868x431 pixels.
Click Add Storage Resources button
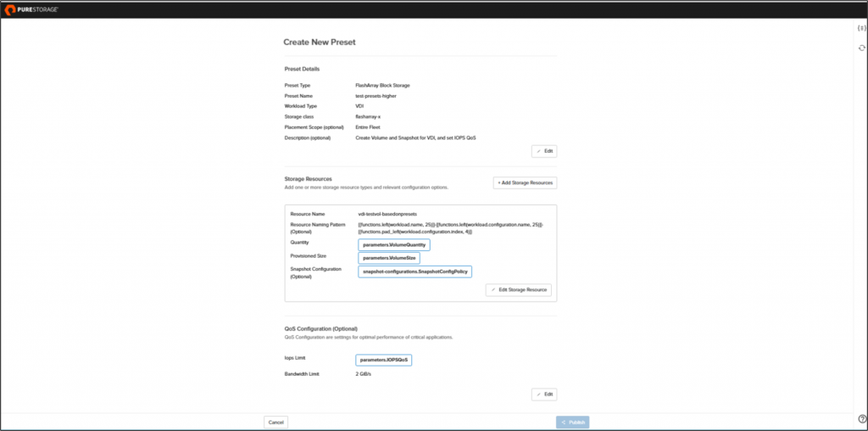tap(525, 182)
